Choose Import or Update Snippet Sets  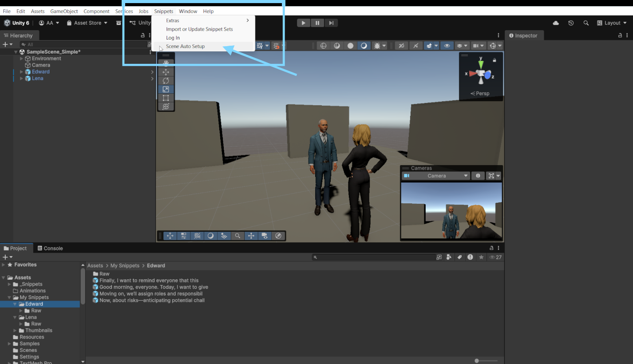coord(204,29)
